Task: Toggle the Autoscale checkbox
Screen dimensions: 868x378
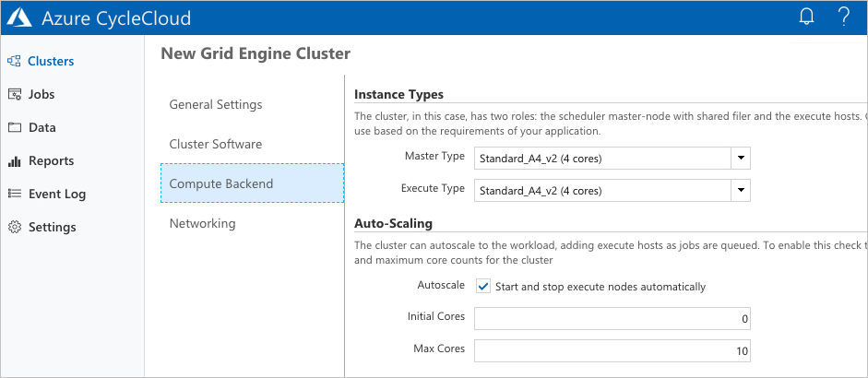Action: (x=483, y=287)
